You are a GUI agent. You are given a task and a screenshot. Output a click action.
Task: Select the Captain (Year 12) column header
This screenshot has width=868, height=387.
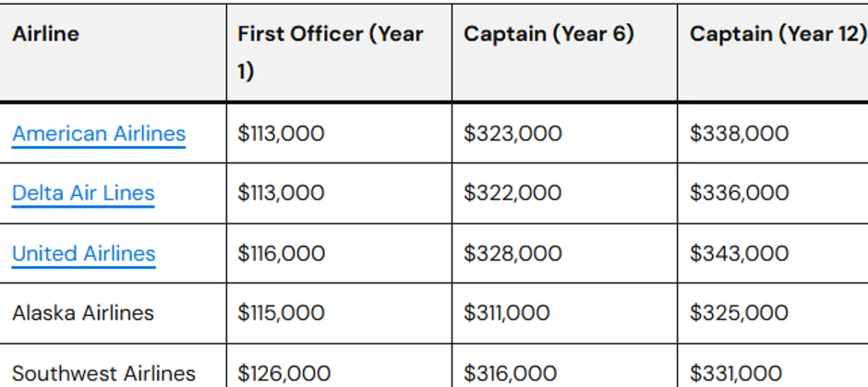[x=778, y=34]
